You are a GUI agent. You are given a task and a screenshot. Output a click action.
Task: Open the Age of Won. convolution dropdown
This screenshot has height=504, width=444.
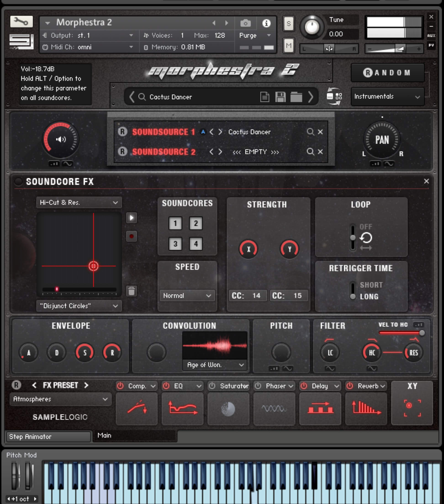click(x=215, y=365)
